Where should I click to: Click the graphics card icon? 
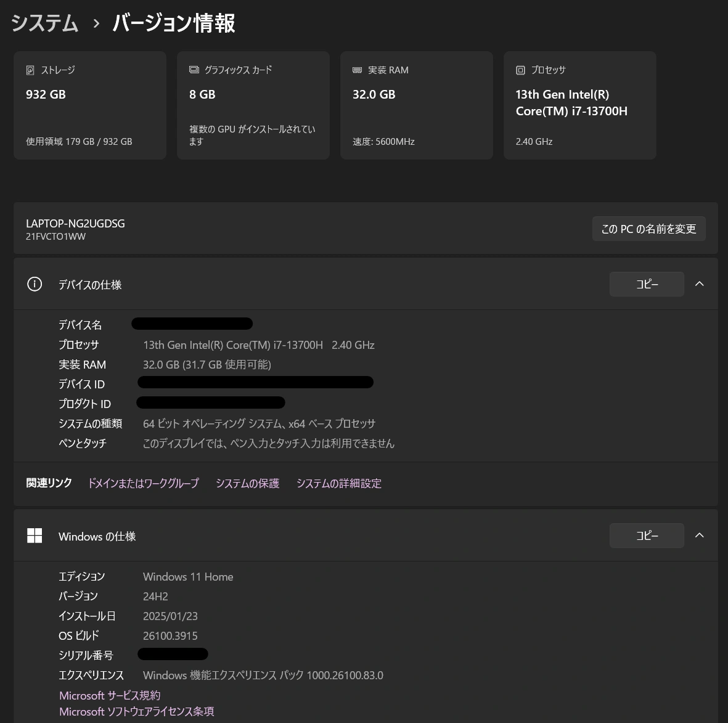coord(194,70)
